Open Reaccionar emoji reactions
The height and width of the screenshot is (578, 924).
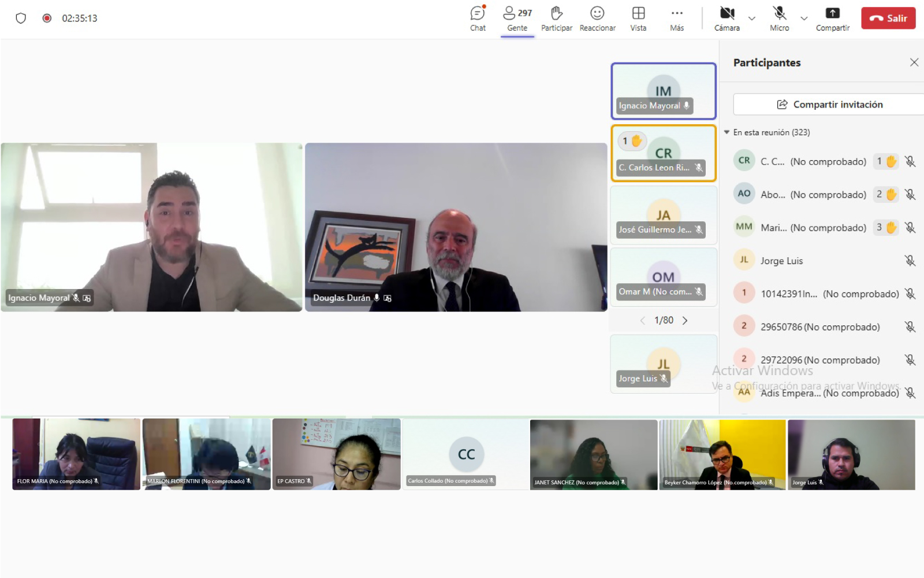(x=597, y=18)
